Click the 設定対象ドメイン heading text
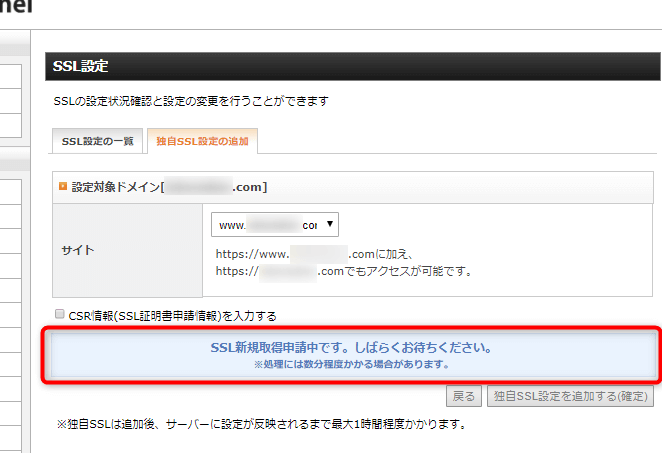662x453 pixels. [115, 187]
